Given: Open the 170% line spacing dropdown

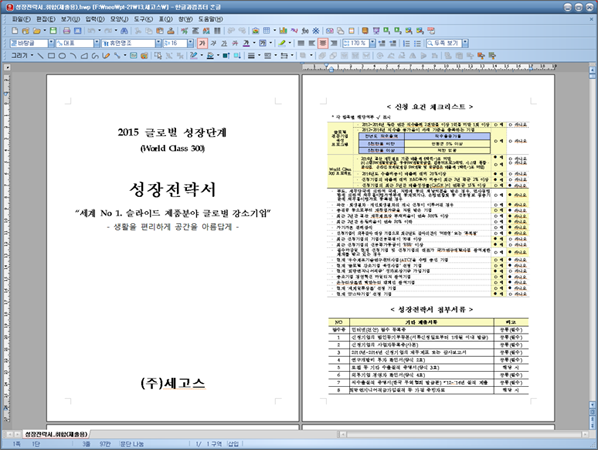Looking at the screenshot, I should coord(372,43).
